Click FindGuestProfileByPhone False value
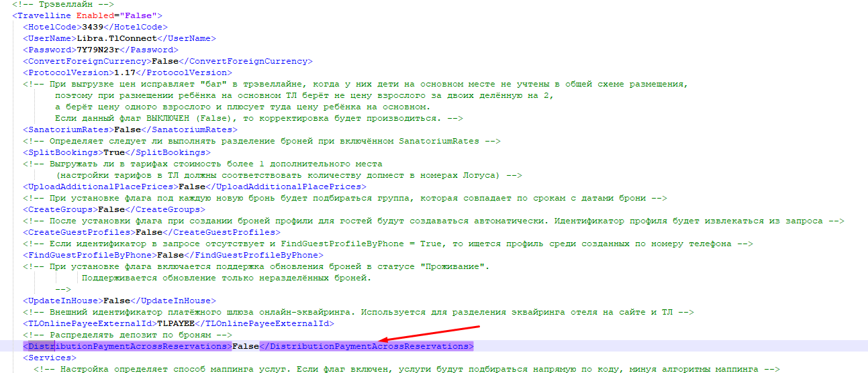 (170, 255)
